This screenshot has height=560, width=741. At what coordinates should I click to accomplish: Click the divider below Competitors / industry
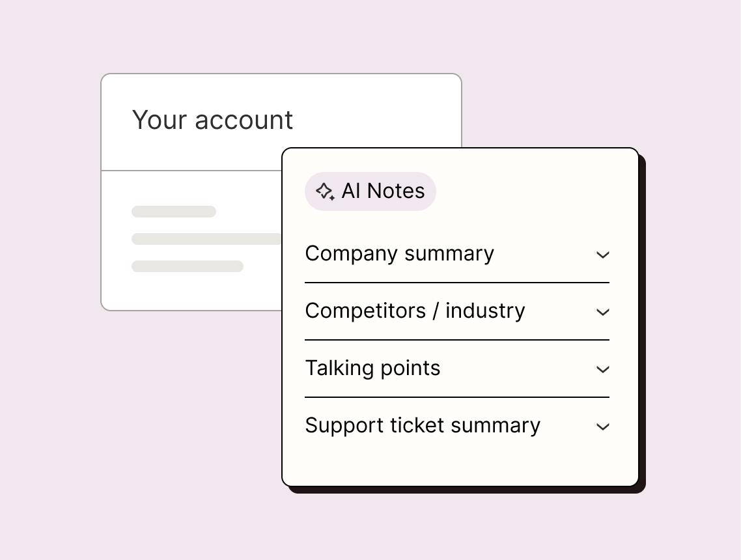click(457, 340)
